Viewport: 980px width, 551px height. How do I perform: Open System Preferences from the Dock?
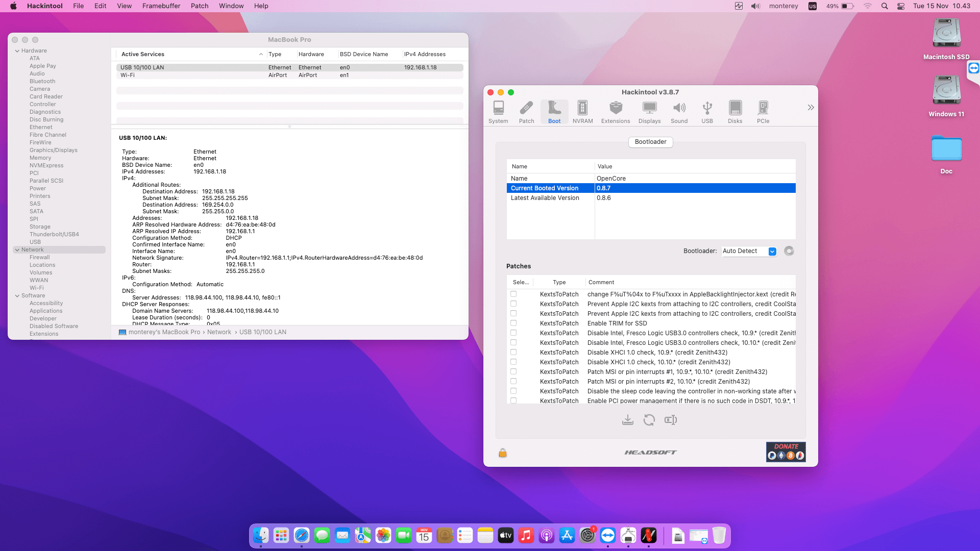[587, 535]
